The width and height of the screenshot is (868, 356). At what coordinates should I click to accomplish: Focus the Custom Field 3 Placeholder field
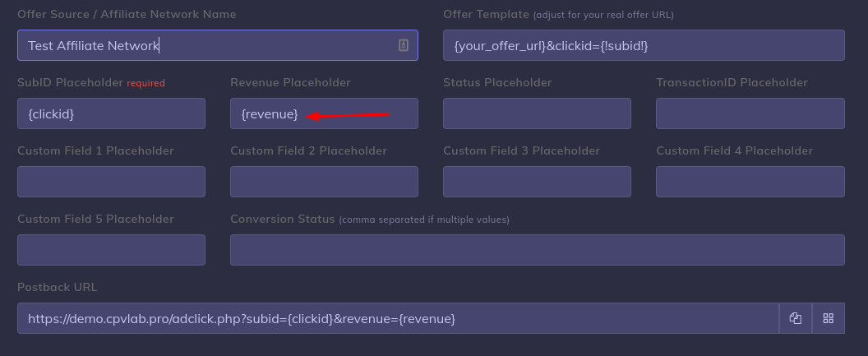coord(537,182)
